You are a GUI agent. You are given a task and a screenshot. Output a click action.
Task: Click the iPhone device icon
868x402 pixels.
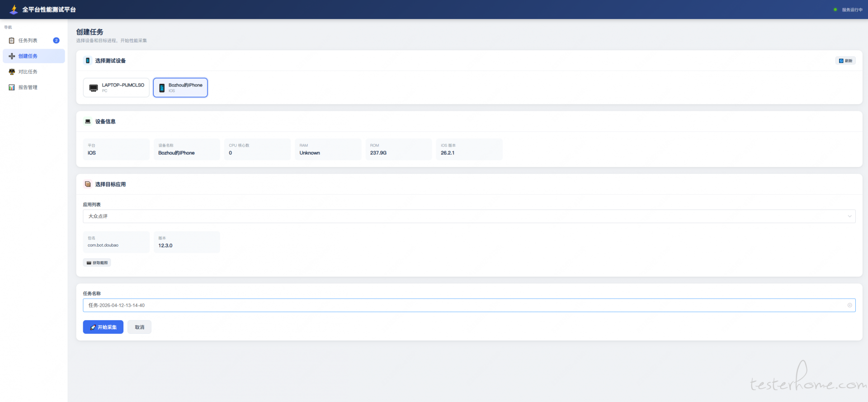click(162, 88)
